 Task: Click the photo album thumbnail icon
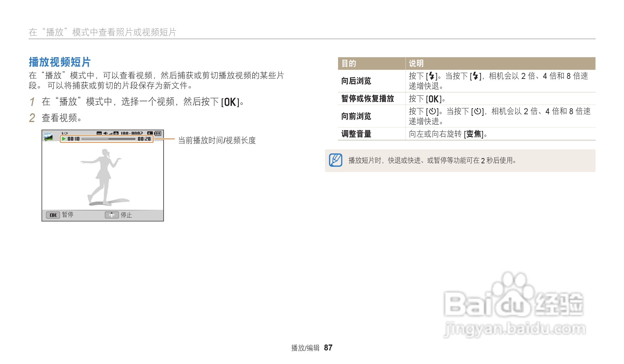pos(48,137)
